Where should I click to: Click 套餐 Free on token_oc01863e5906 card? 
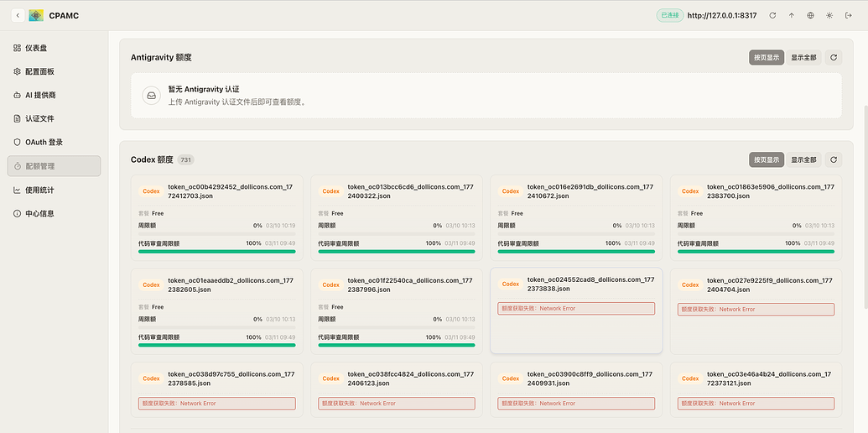(x=690, y=213)
